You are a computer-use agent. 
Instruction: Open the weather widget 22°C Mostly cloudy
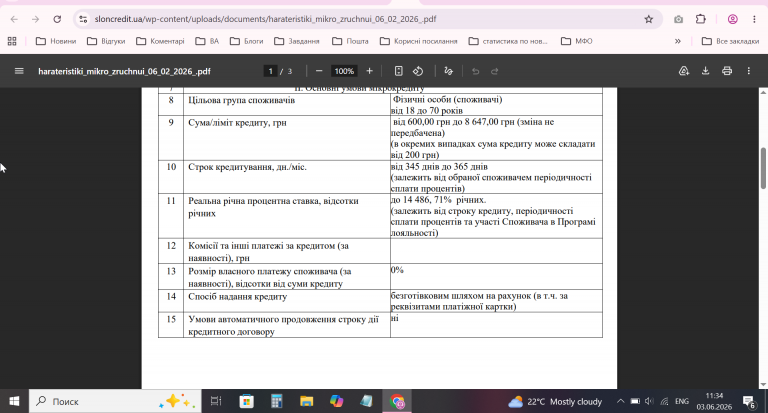555,402
